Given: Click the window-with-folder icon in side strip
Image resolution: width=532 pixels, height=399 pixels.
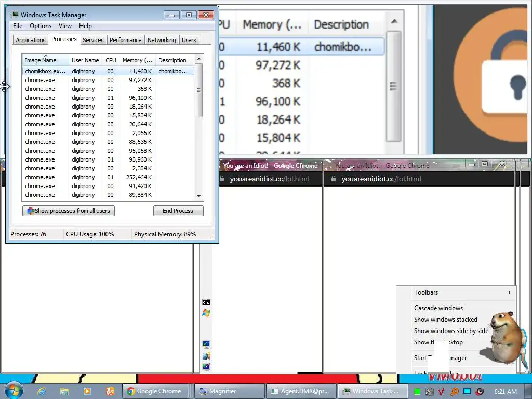Looking at the screenshot, I should 206,356.
